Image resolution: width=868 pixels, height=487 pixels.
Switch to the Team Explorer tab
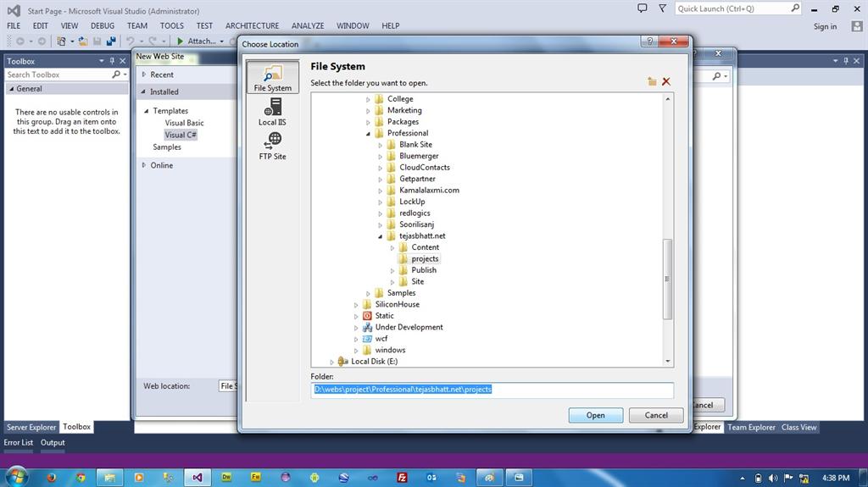pos(751,427)
